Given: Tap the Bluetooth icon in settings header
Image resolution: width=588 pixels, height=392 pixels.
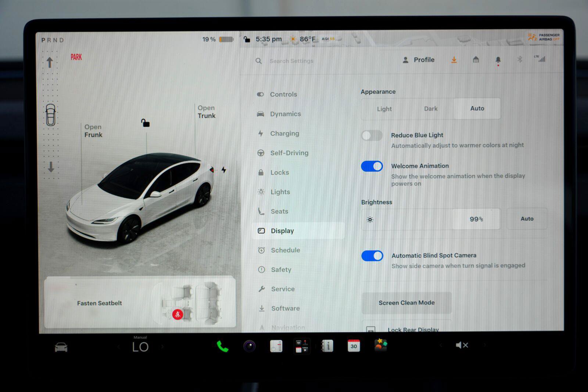Looking at the screenshot, I should pos(520,59).
